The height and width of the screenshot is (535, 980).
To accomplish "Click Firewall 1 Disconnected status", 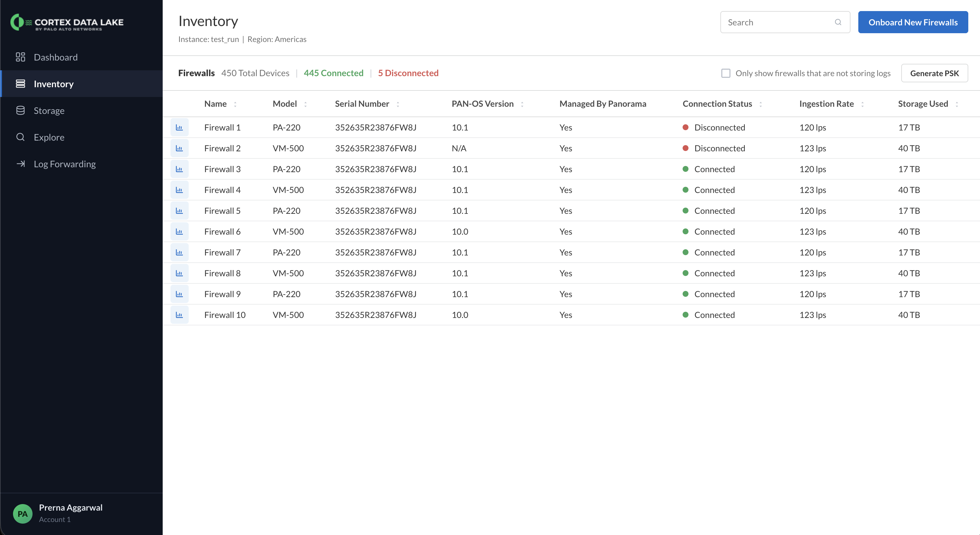I will (x=714, y=128).
